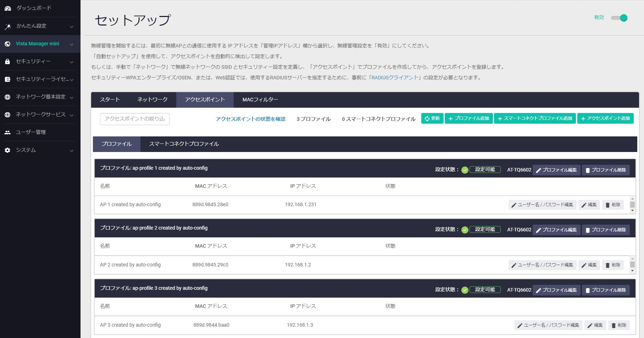The width and height of the screenshot is (644, 338).
Task: Click the AP 1 list scrollbar down arrow
Action: pos(632,211)
